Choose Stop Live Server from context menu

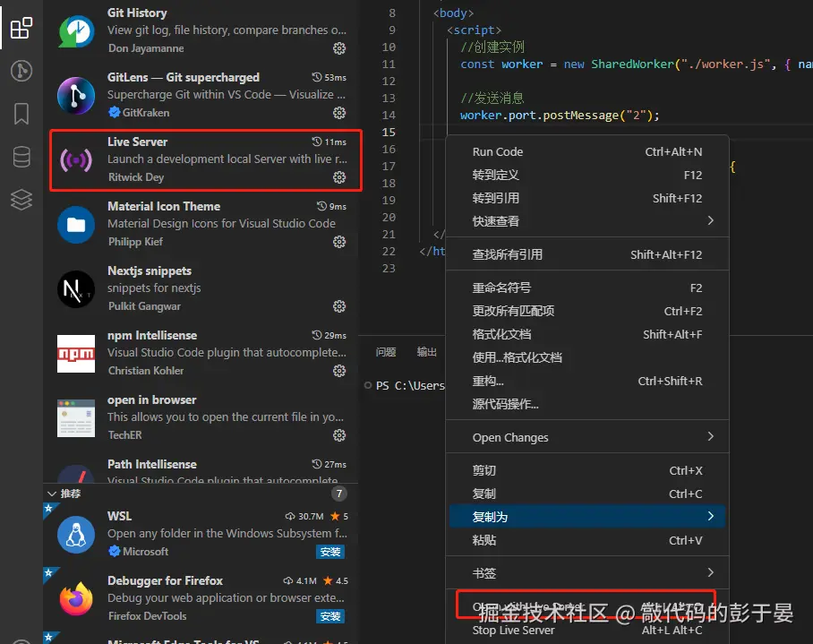(x=587, y=630)
